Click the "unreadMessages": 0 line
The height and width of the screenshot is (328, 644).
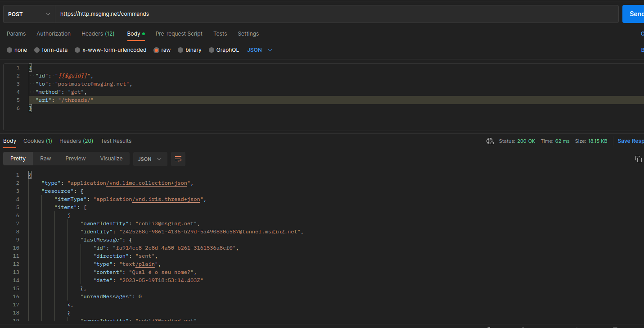tap(111, 296)
